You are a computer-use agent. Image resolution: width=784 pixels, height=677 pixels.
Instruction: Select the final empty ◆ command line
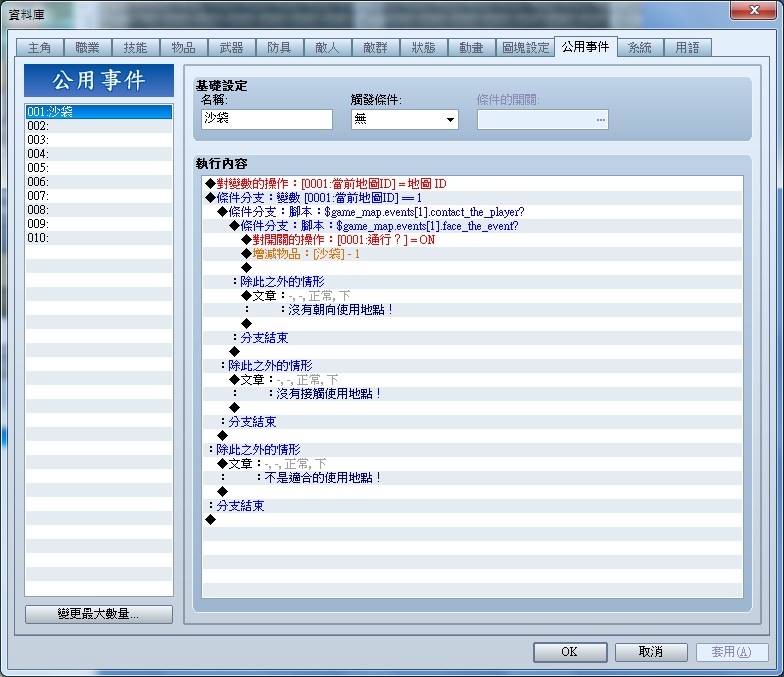472,520
